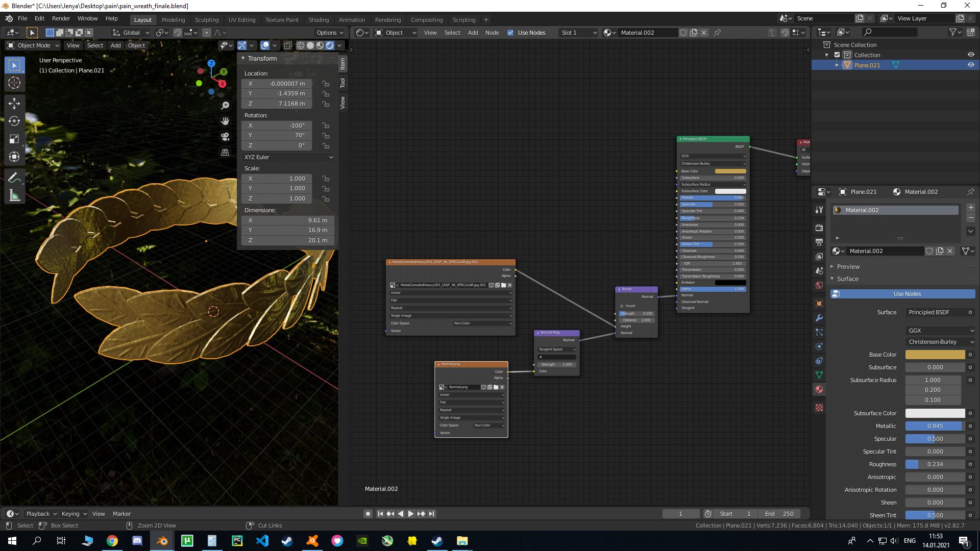This screenshot has width=980, height=551.
Task: Select the Scale tool
Action: point(14,139)
